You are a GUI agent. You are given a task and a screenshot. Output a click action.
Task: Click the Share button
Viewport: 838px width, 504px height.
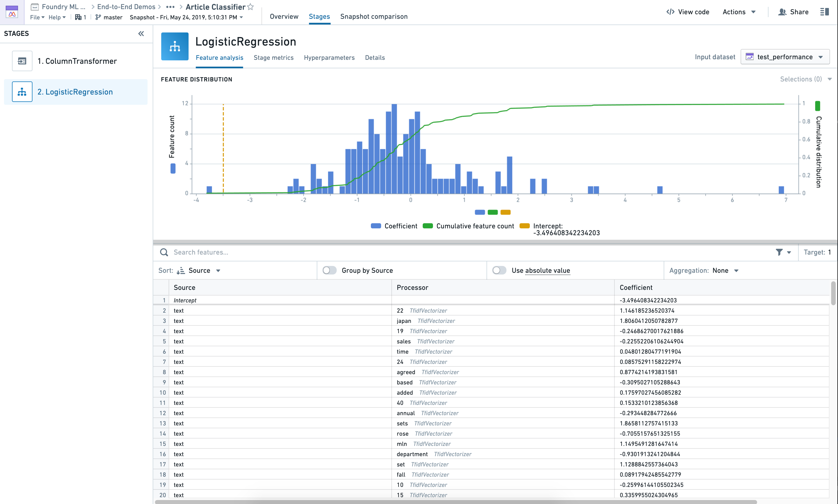[793, 12]
